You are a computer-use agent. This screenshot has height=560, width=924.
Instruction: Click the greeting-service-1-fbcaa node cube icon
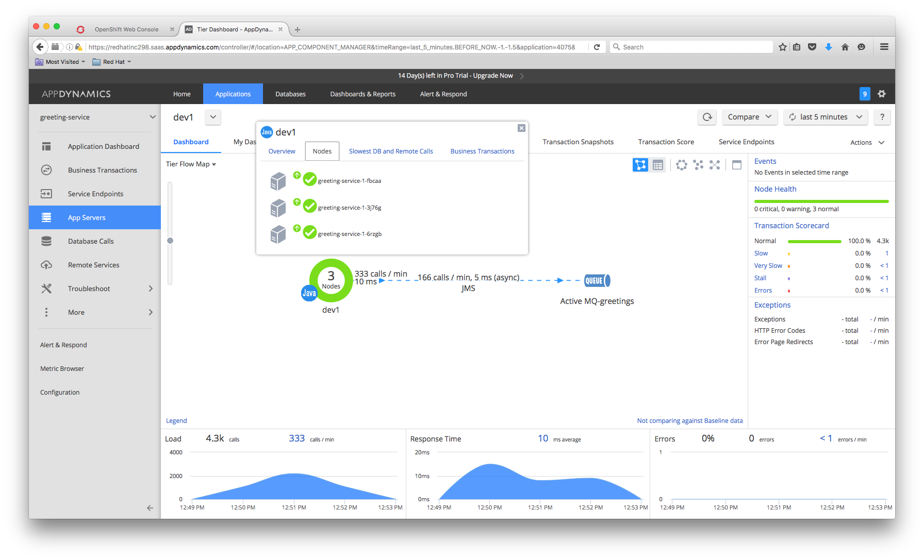tap(278, 181)
